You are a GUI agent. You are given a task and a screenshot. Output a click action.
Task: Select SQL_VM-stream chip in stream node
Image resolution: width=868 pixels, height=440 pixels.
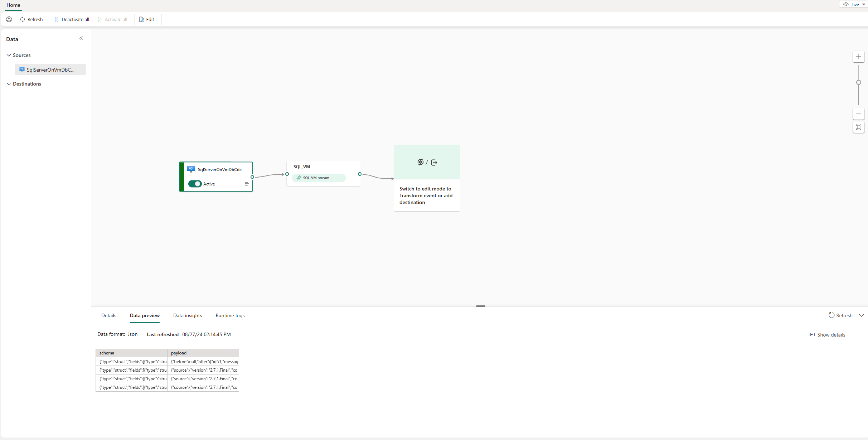pyautogui.click(x=318, y=178)
